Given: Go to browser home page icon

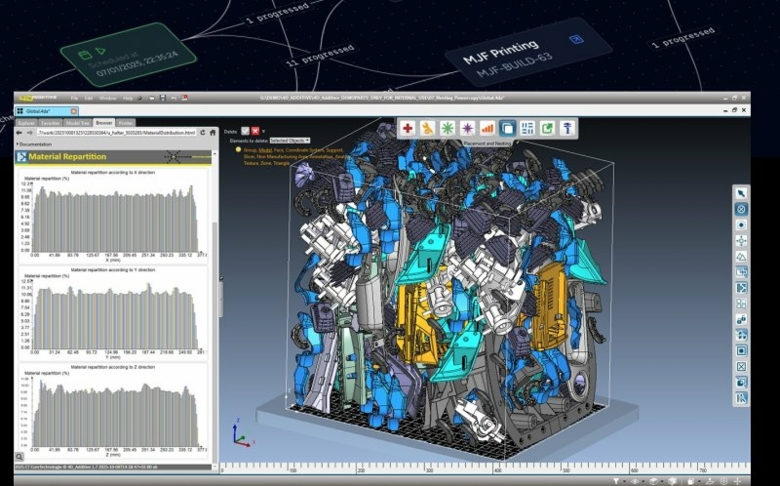Looking at the screenshot, I should point(212,132).
